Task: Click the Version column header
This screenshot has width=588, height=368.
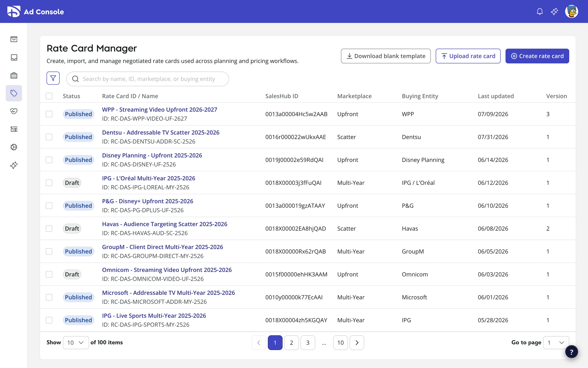Action: 556,96
